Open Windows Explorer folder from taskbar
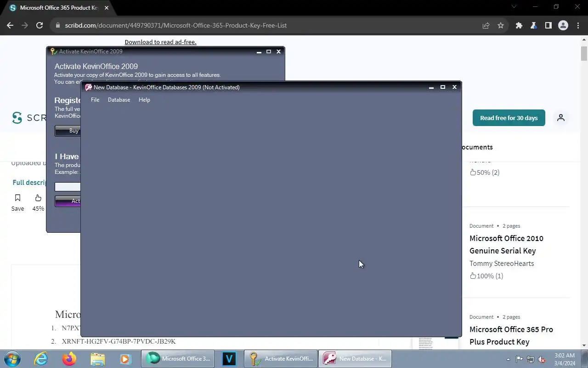The height and width of the screenshot is (368, 588). (97, 359)
